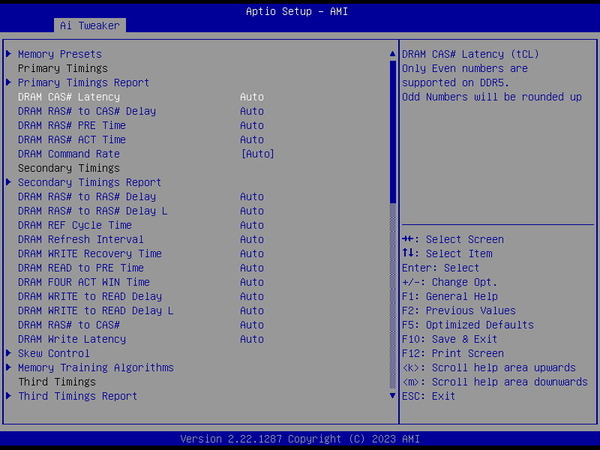Select DRAM FOUR ACT WIN Time
600x450 pixels.
point(83,283)
